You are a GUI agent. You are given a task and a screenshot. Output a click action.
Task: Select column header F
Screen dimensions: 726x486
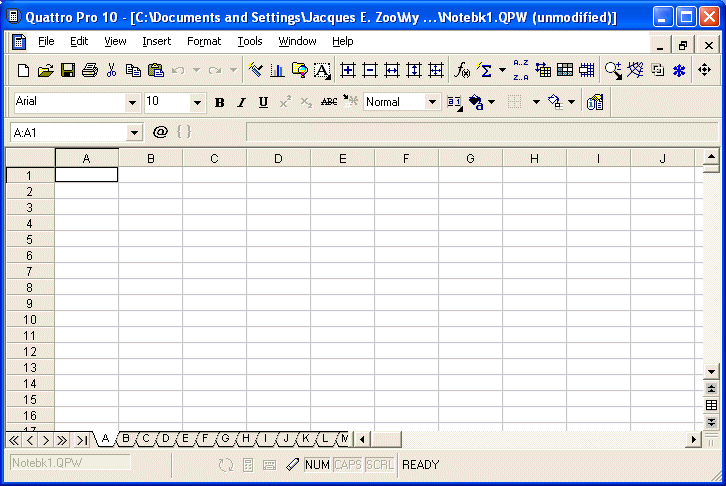pyautogui.click(x=406, y=159)
